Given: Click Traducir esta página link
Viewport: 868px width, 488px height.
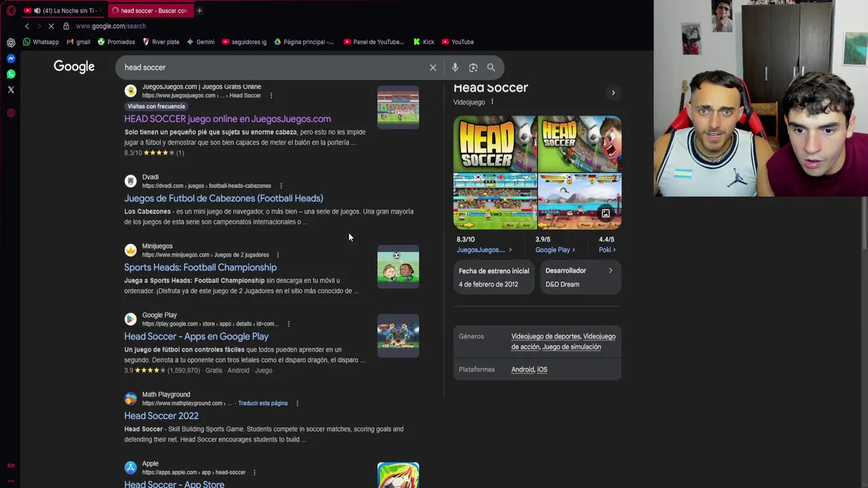Looking at the screenshot, I should coord(262,403).
